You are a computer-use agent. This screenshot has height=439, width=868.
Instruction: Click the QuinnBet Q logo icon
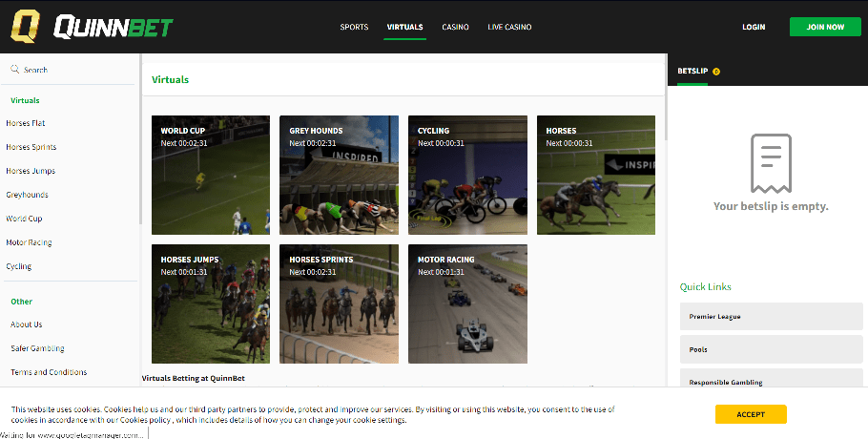pos(26,27)
